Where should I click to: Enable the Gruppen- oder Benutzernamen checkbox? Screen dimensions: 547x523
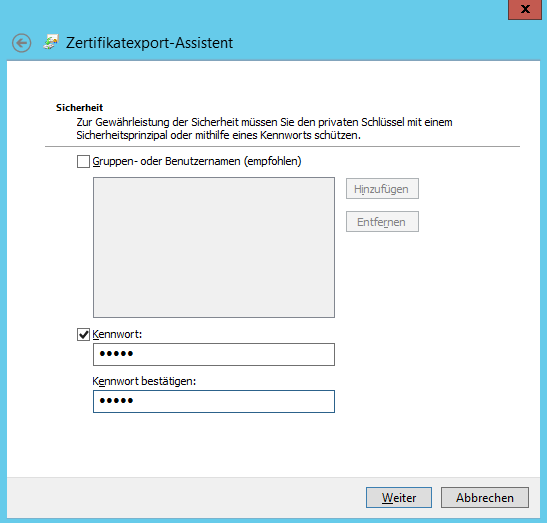point(83,162)
